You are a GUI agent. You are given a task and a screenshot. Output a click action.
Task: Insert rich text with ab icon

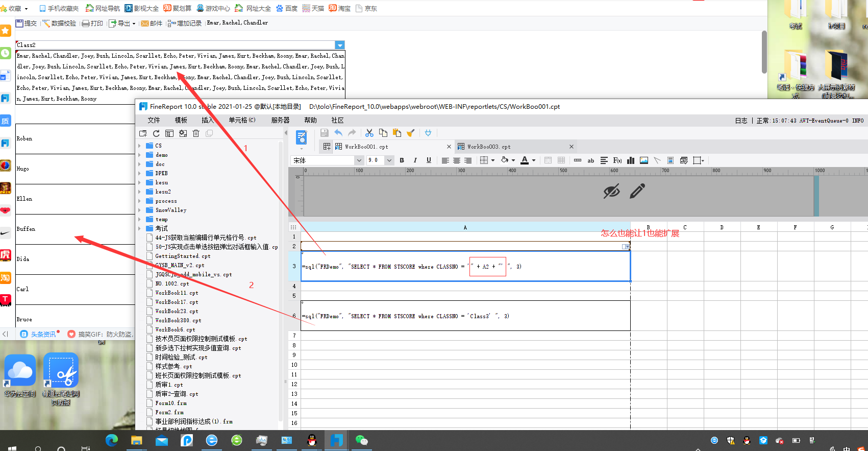[591, 160]
